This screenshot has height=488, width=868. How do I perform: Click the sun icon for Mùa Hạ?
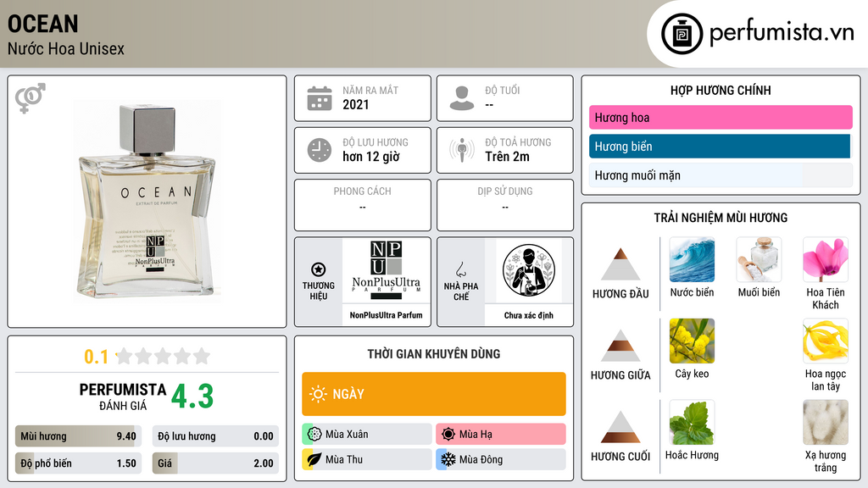click(448, 434)
